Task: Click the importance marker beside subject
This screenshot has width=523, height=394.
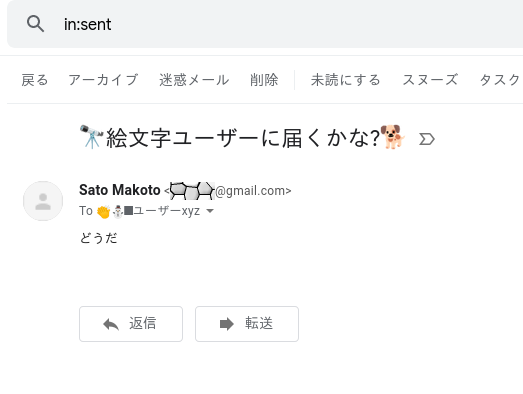Action: 427,139
